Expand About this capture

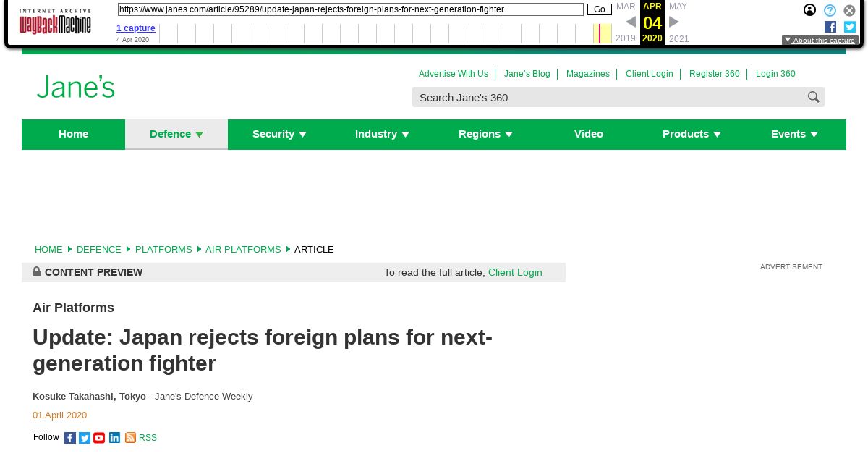820,41
